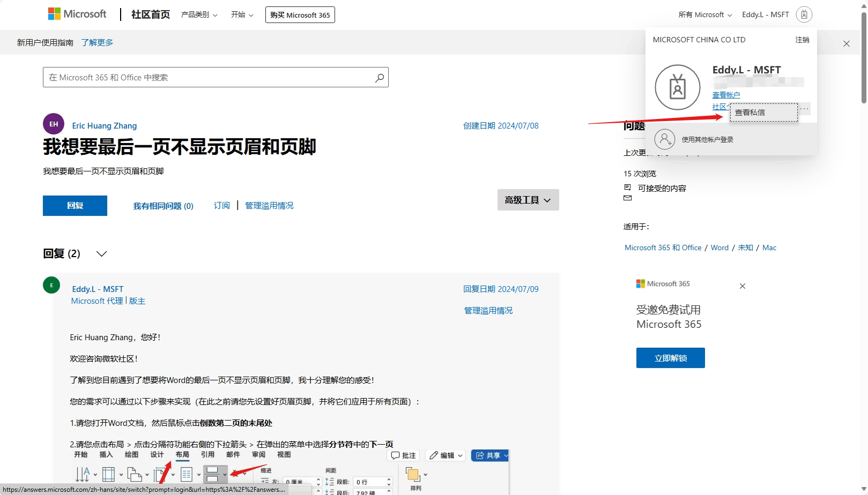
Task: Click the 创建日期 2024/07/08 link
Action: [501, 126]
